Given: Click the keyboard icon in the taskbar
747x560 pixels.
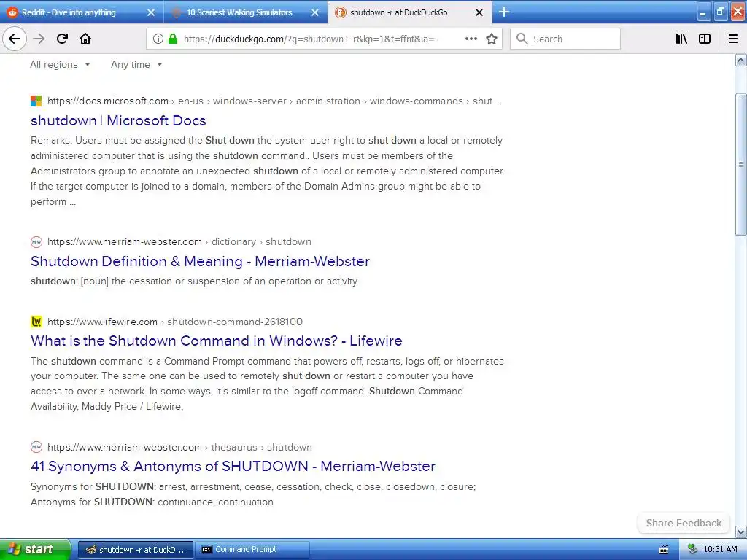Looking at the screenshot, I should [664, 550].
